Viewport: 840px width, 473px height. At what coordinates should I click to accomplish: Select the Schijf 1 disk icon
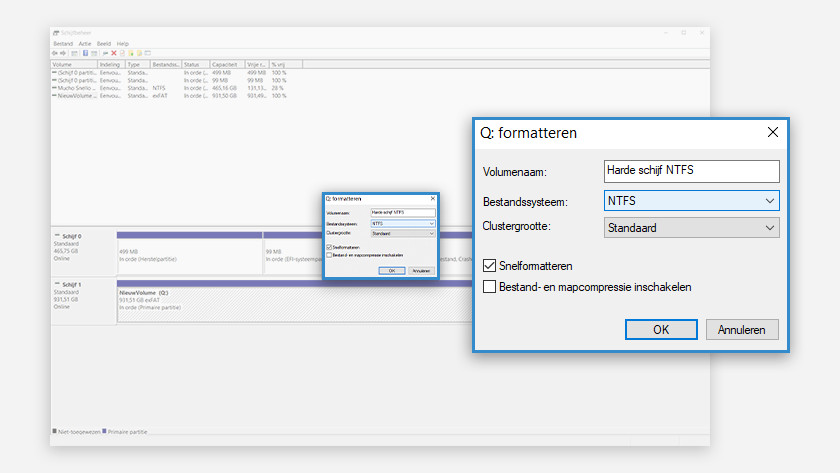click(x=57, y=285)
